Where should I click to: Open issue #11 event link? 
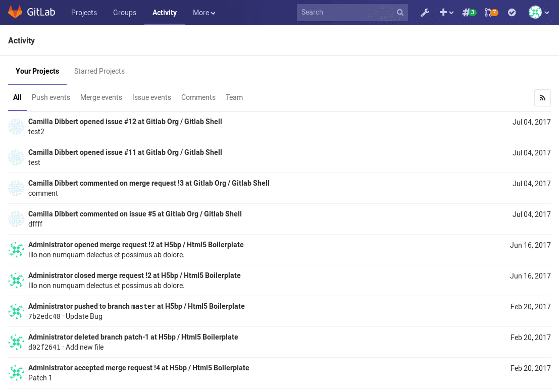pyautogui.click(x=125, y=152)
